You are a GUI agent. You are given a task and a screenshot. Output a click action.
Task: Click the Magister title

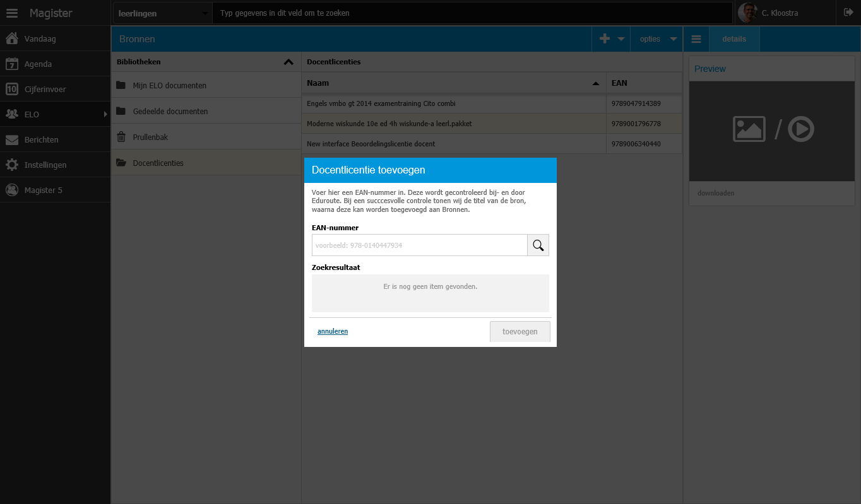(x=50, y=13)
